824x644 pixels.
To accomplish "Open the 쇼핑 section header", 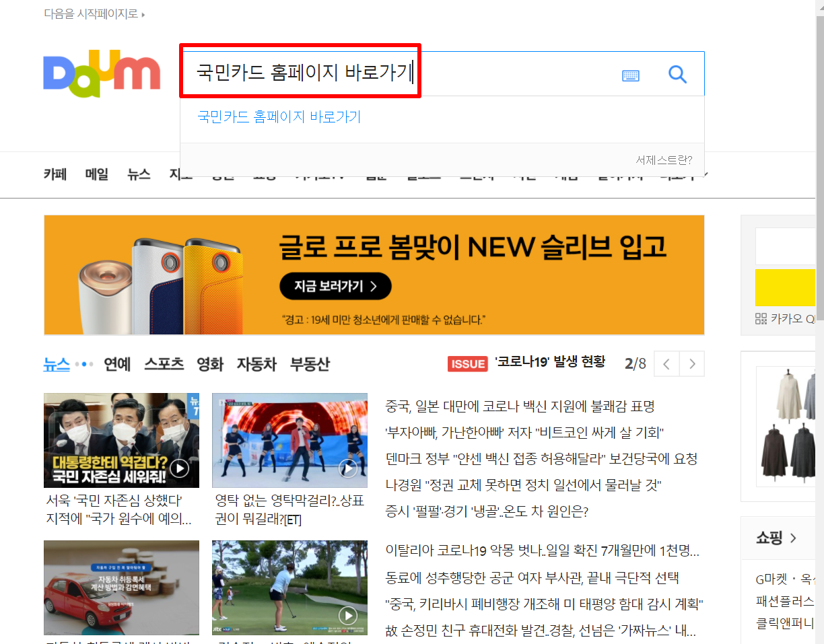I will (776, 538).
